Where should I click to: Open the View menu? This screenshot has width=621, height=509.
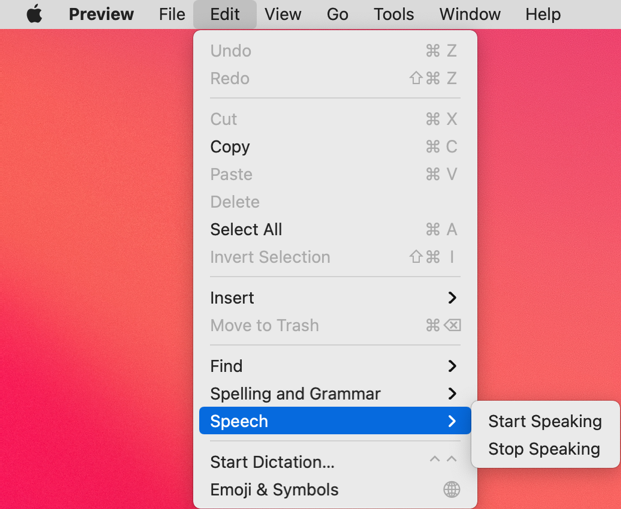(283, 14)
